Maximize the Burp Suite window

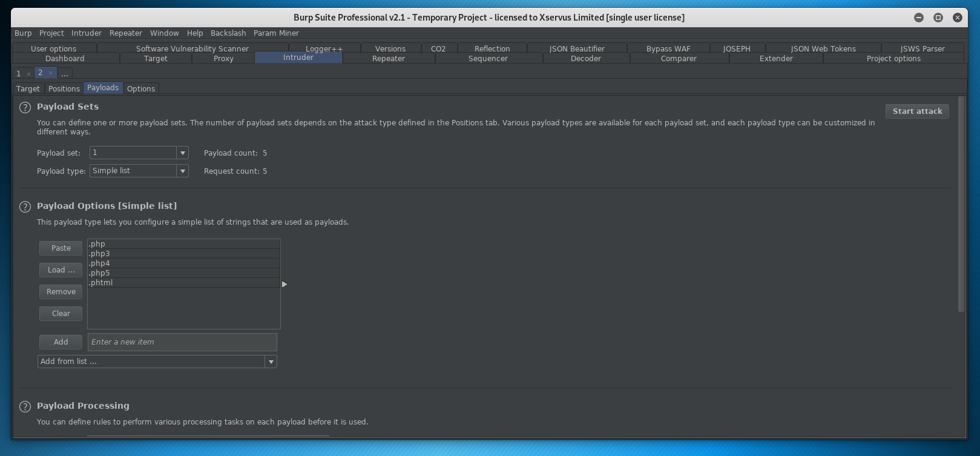pyautogui.click(x=938, y=18)
